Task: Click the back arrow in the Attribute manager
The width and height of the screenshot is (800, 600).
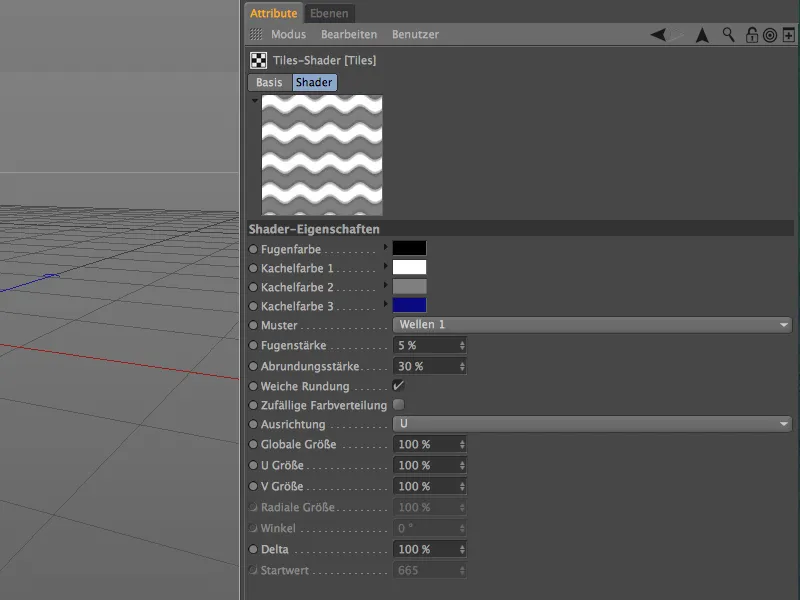Action: click(x=658, y=35)
